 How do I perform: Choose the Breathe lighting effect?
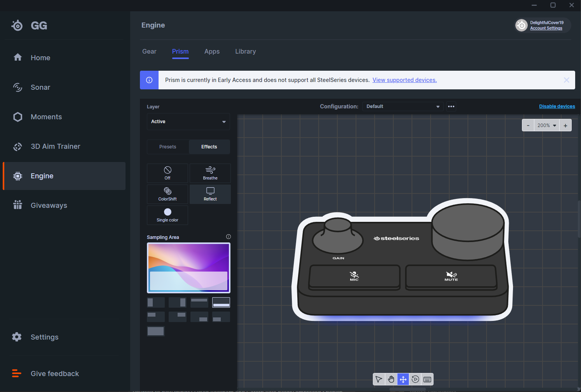click(x=210, y=173)
